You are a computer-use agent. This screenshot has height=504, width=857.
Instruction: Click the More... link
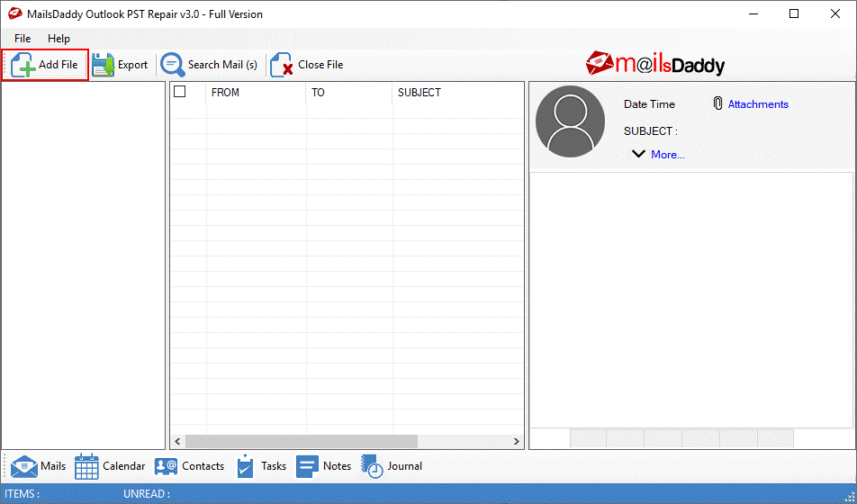click(667, 155)
